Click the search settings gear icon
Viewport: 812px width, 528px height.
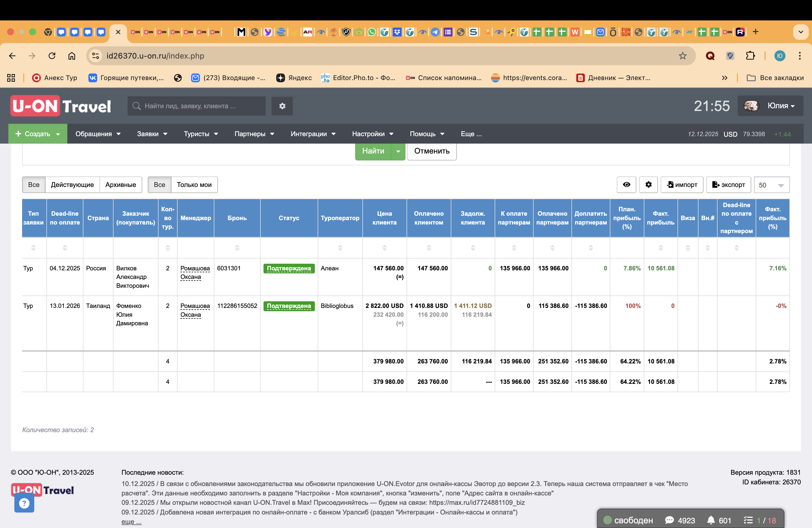(282, 106)
